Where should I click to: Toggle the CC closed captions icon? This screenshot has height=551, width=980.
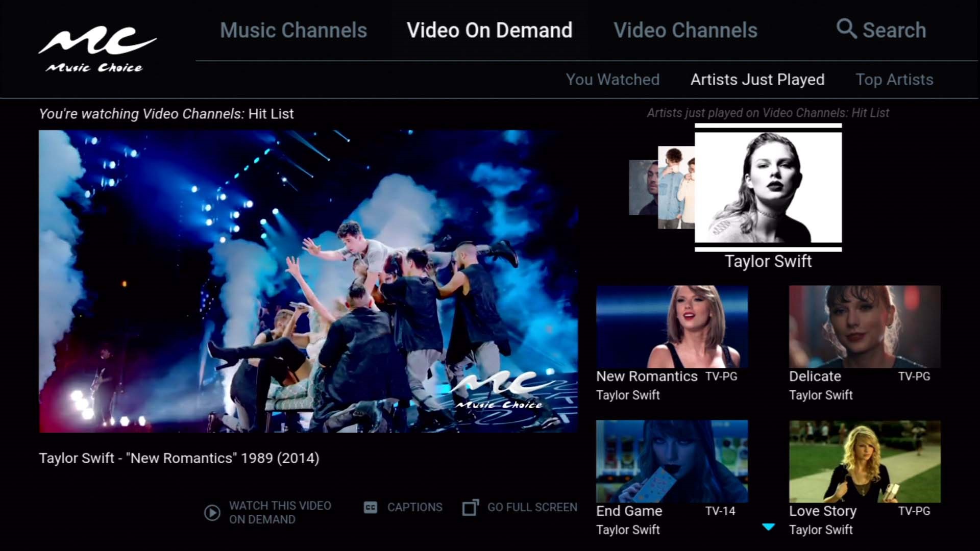(371, 507)
